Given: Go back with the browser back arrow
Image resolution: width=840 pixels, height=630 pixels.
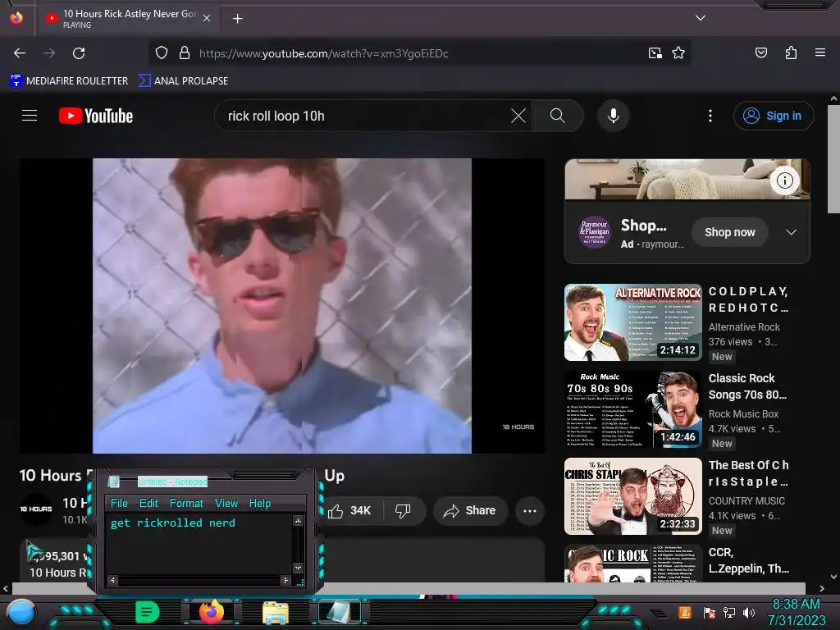Looking at the screenshot, I should pos(20,53).
